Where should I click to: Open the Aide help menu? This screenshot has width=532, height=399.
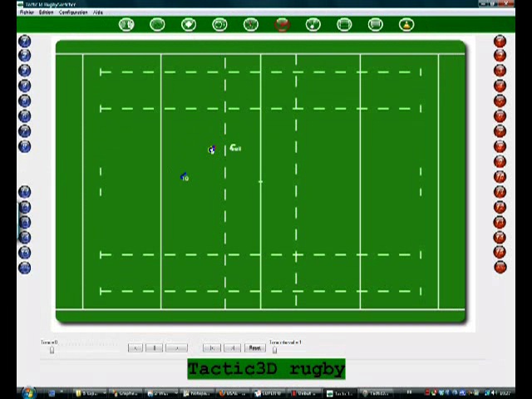(98, 12)
